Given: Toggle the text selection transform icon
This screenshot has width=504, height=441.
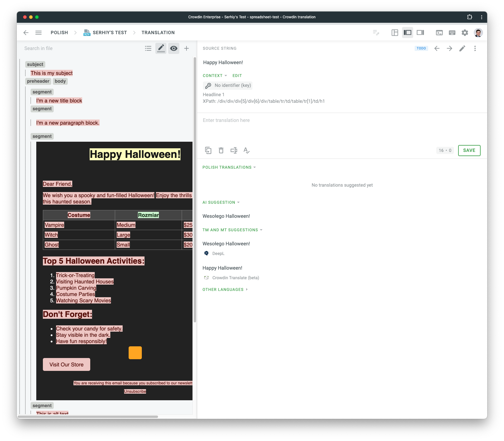Looking at the screenshot, I should click(x=234, y=150).
